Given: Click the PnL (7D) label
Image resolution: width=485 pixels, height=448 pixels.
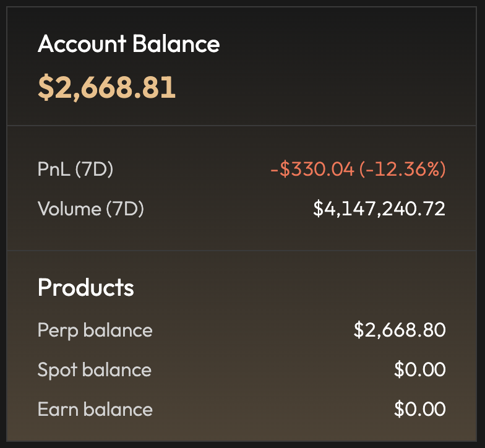Looking at the screenshot, I should (75, 170).
